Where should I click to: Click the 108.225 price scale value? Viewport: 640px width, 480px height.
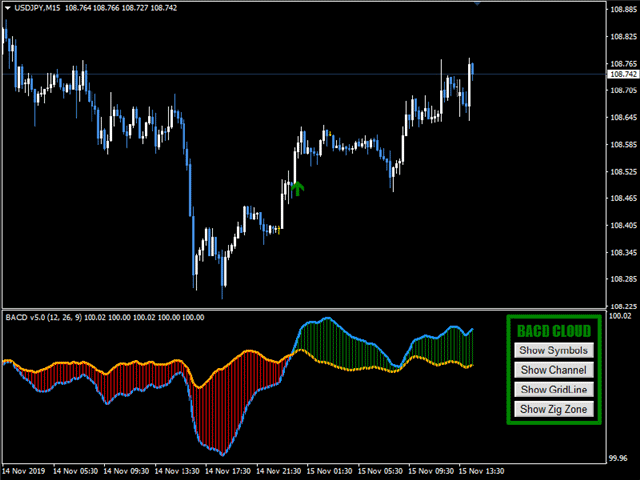623,306
